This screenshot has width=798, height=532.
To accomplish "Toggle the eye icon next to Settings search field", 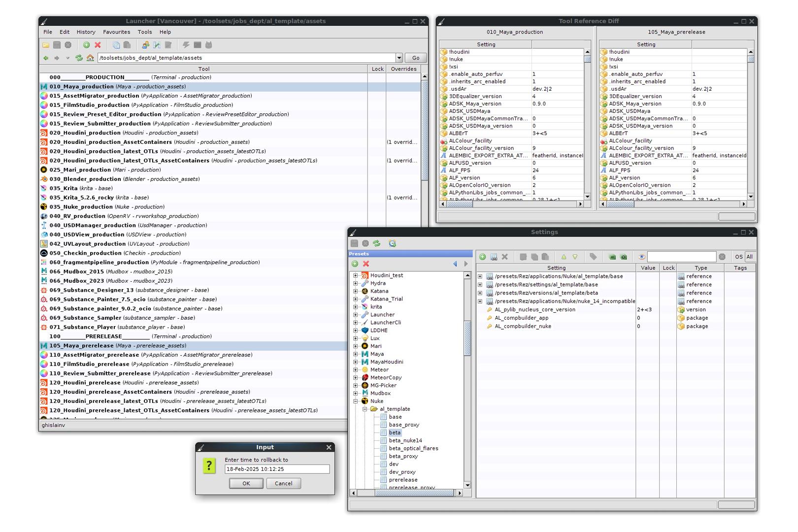I will tap(641, 257).
